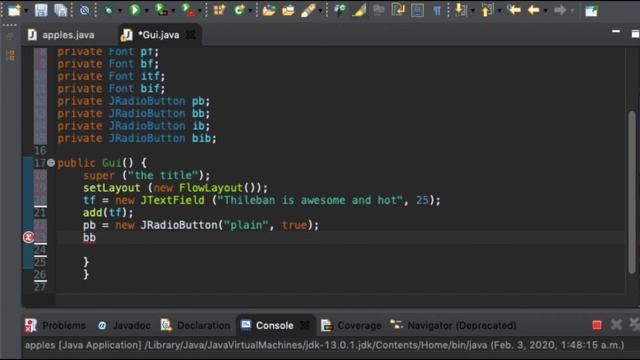This screenshot has width=640, height=360.
Task: Click the 'super ("the title");' line
Action: click(146, 176)
